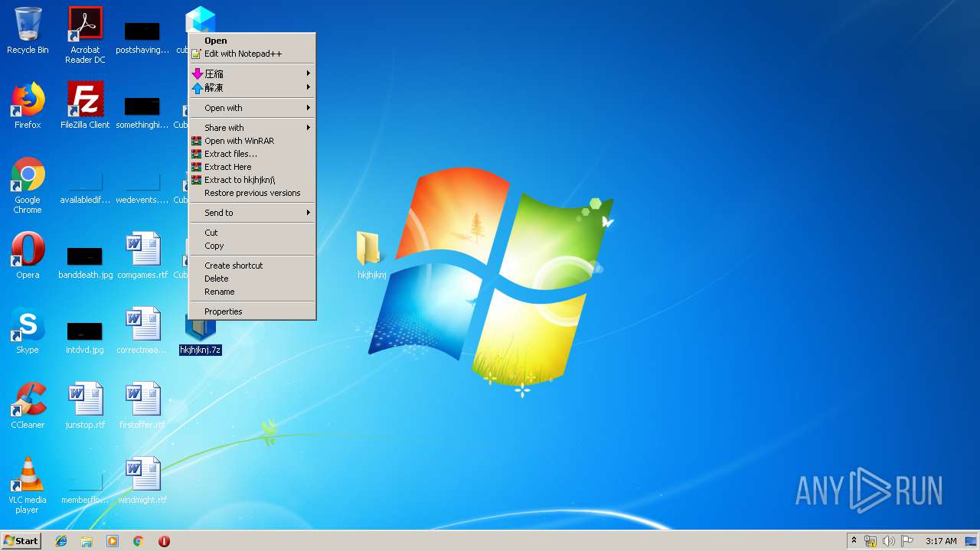Image resolution: width=980 pixels, height=551 pixels.
Task: Select the hkjhjknj folder on desktop
Action: coord(371,256)
